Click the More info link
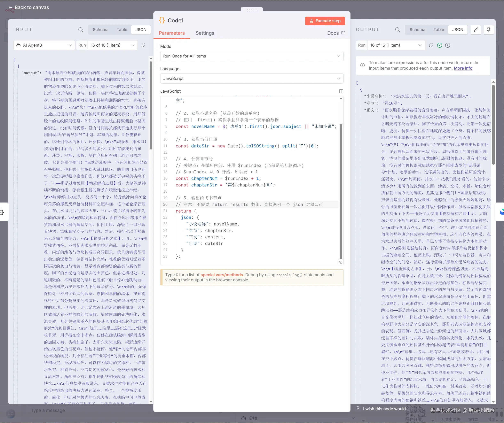This screenshot has width=504, height=423. (x=463, y=68)
